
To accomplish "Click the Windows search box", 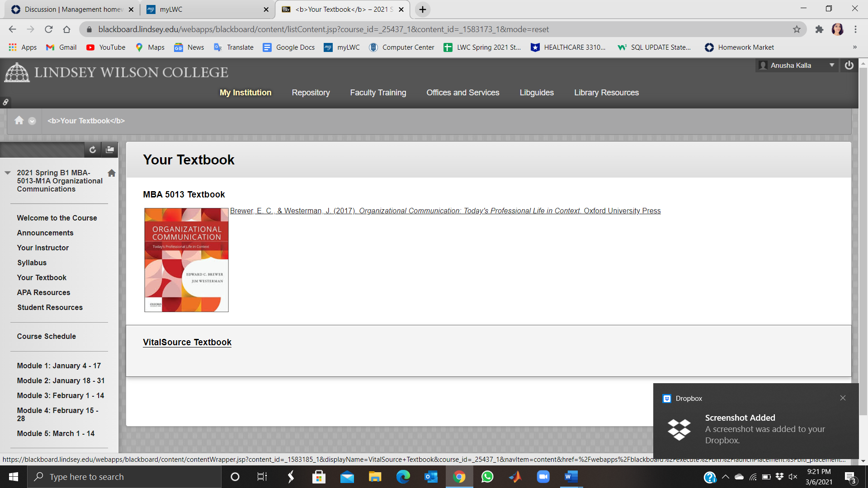I will point(124,477).
